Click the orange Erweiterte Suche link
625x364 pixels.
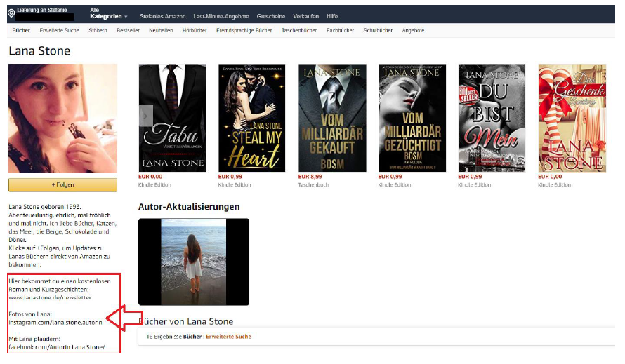pyautogui.click(x=228, y=337)
